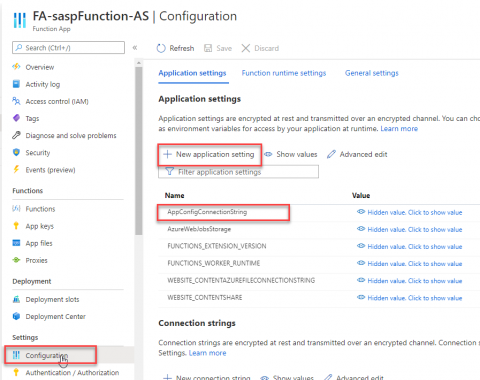The height and width of the screenshot is (380, 480).
Task: Click the sidebar scroll-up arrow
Action: [x=139, y=63]
